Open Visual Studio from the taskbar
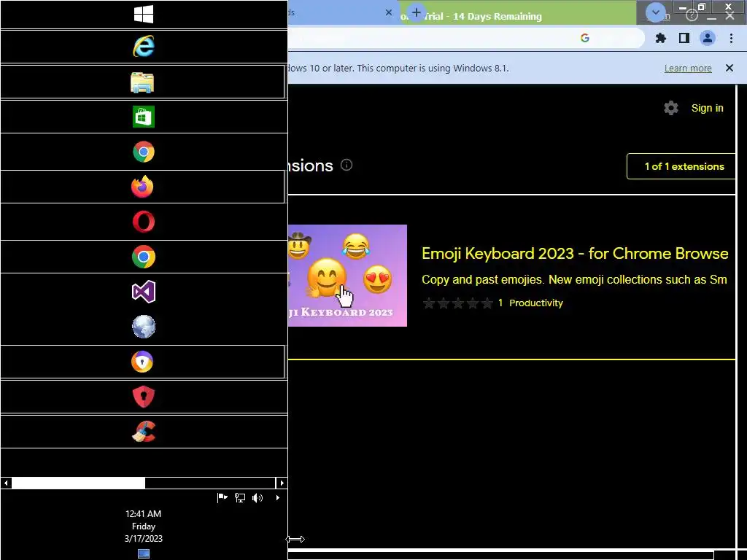The height and width of the screenshot is (560, 747). click(x=144, y=292)
